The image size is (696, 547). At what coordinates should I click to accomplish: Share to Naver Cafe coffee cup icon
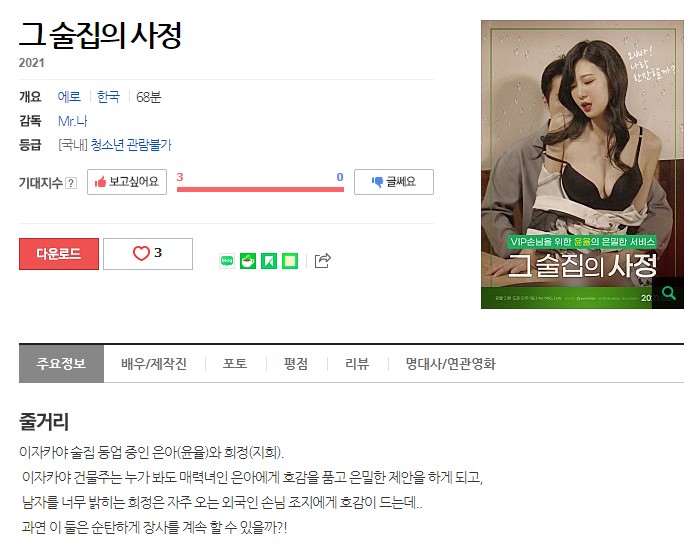pos(248,261)
